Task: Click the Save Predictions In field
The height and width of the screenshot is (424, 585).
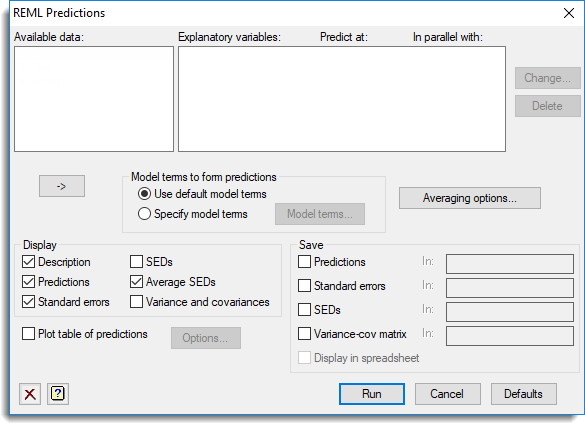Action: tap(510, 264)
